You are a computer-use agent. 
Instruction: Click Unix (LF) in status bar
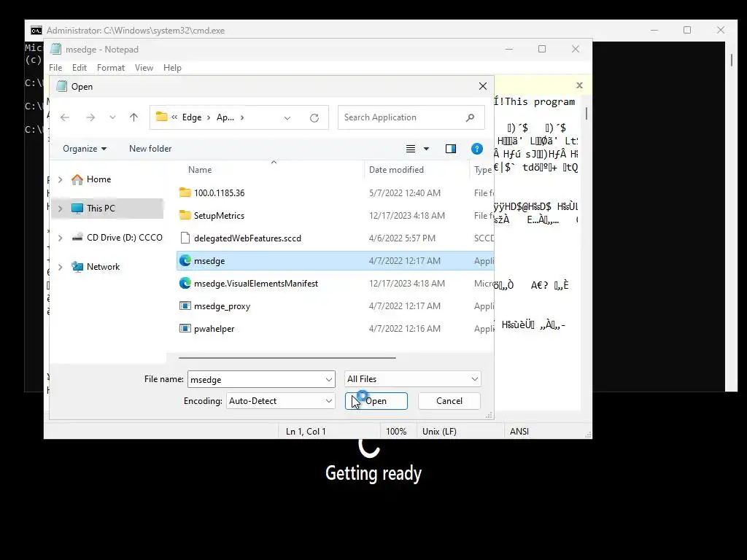coord(439,432)
